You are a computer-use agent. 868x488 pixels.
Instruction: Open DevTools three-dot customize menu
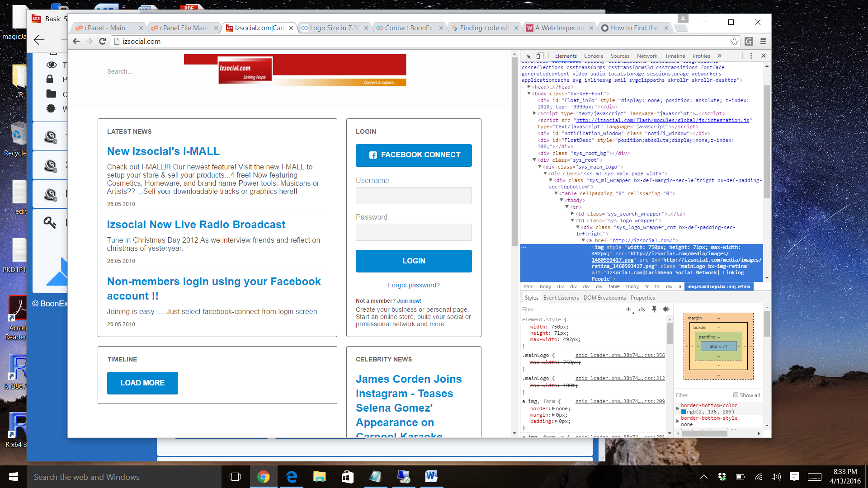click(x=751, y=56)
